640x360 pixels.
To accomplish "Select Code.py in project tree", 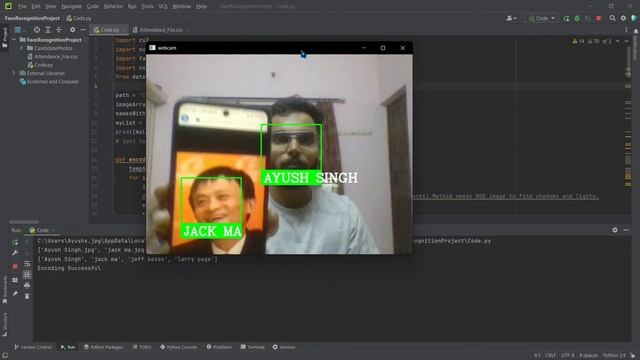I will 40,65.
